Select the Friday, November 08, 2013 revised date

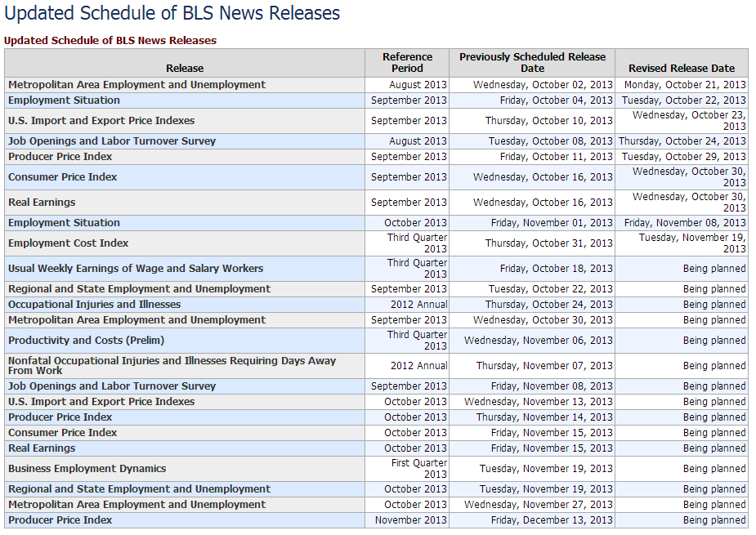(685, 223)
